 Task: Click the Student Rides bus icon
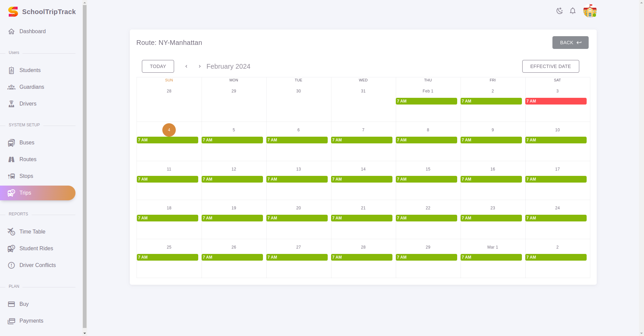pyautogui.click(x=11, y=248)
